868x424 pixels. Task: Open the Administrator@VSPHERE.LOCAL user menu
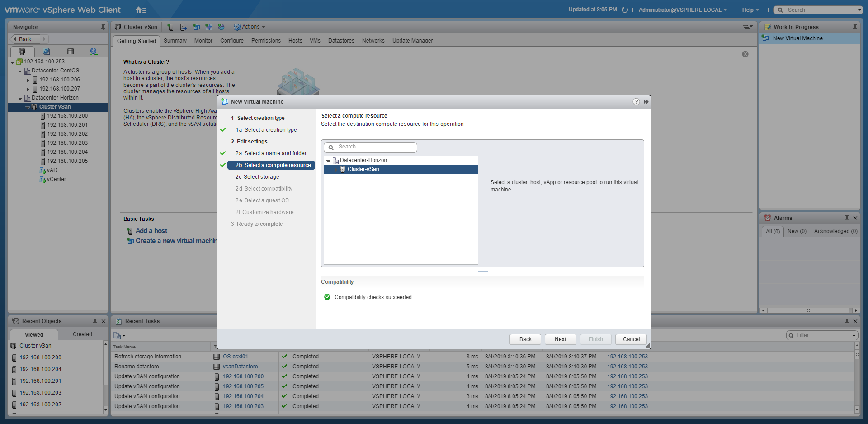tap(682, 10)
